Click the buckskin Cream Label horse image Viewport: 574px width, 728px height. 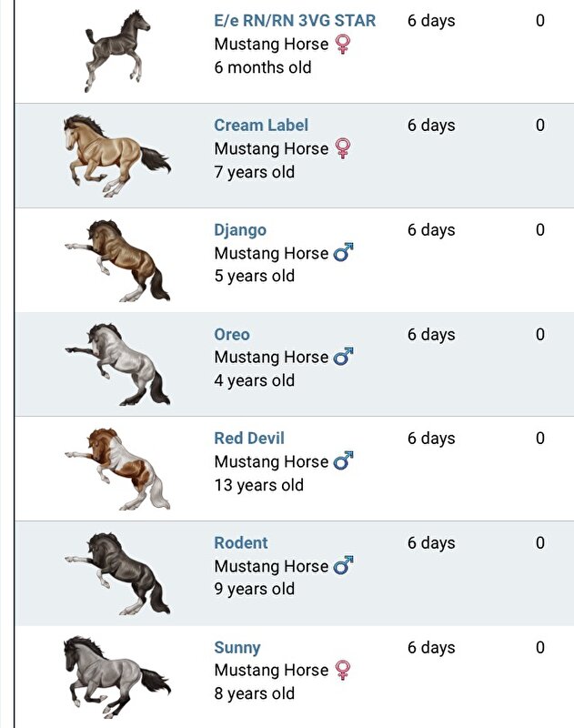(117, 156)
